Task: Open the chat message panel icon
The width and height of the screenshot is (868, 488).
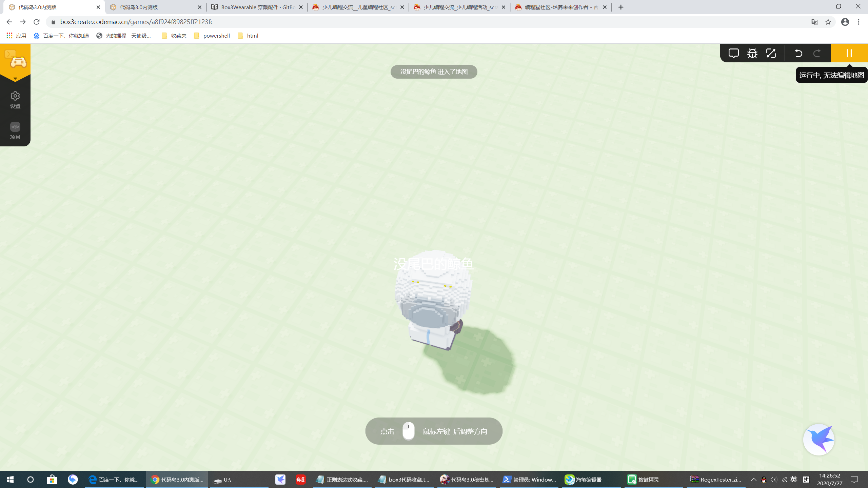Action: 733,53
